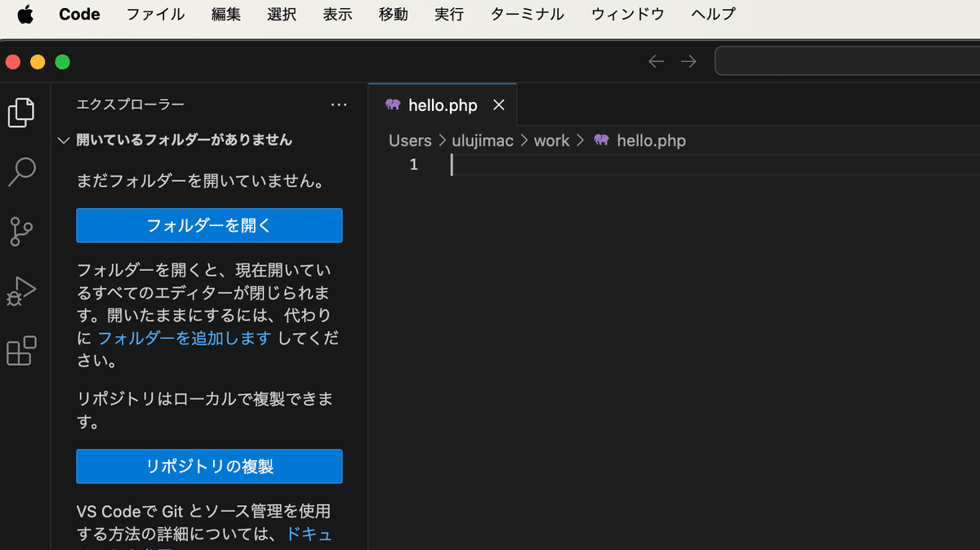Click the red close window button
Screen dimensions: 980x550
[x=12, y=62]
